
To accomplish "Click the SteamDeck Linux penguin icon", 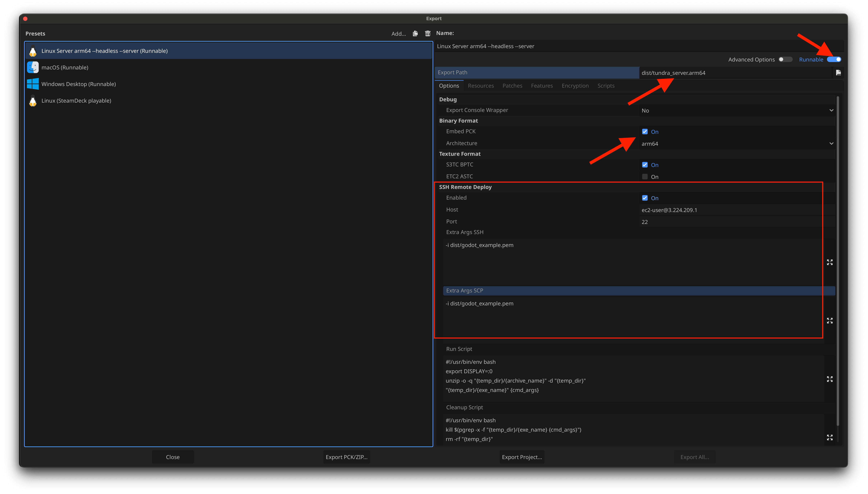I will click(33, 101).
